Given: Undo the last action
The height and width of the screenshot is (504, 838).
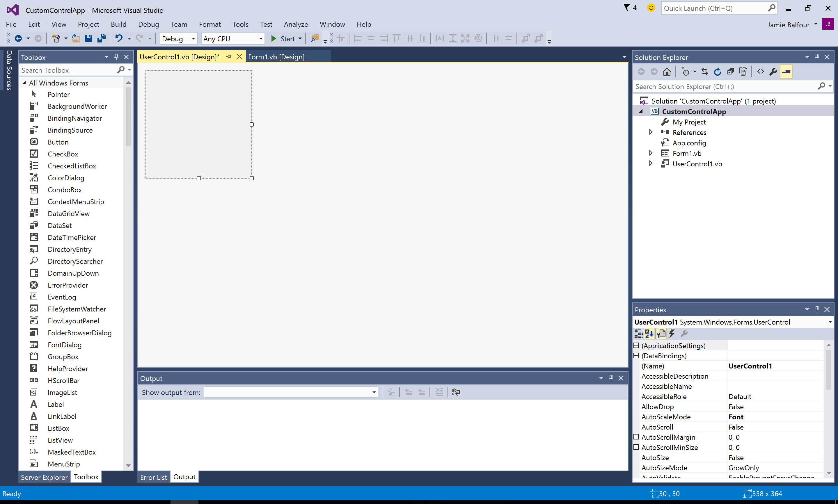Looking at the screenshot, I should pyautogui.click(x=119, y=39).
